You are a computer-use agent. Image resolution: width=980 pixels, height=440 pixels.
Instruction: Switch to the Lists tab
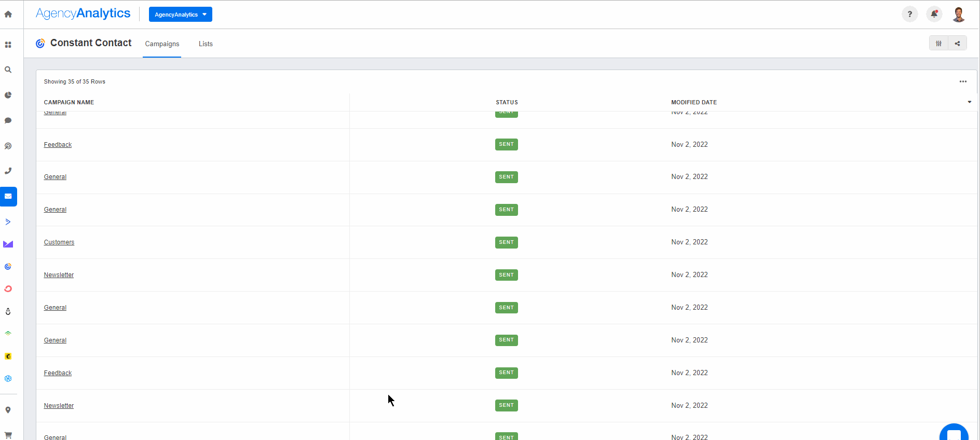coord(206,44)
